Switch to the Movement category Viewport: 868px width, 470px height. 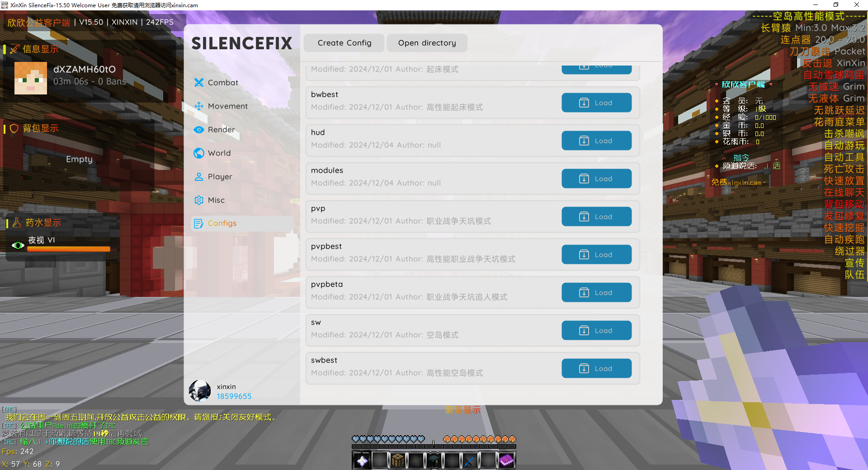tap(227, 106)
